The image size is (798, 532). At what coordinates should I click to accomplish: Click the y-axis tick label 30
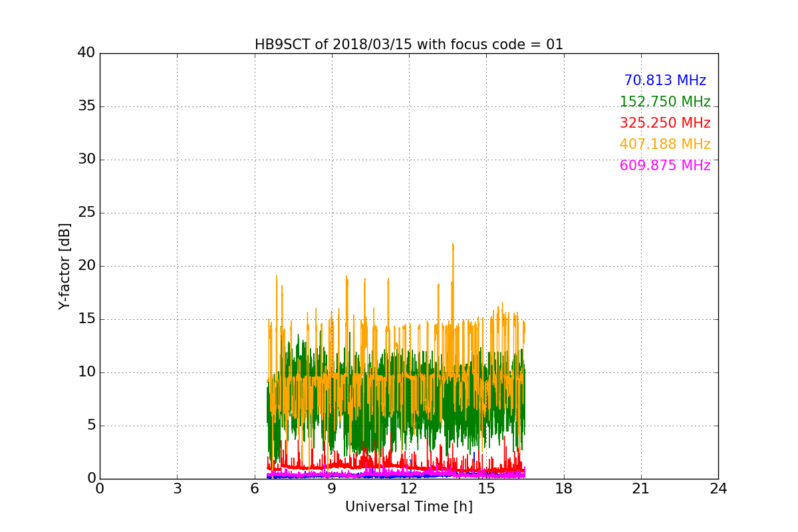(86, 160)
